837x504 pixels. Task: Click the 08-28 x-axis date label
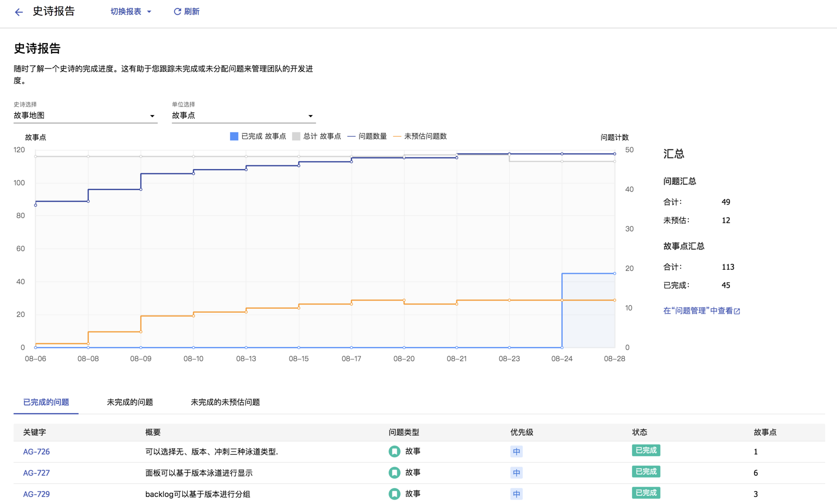[615, 359]
